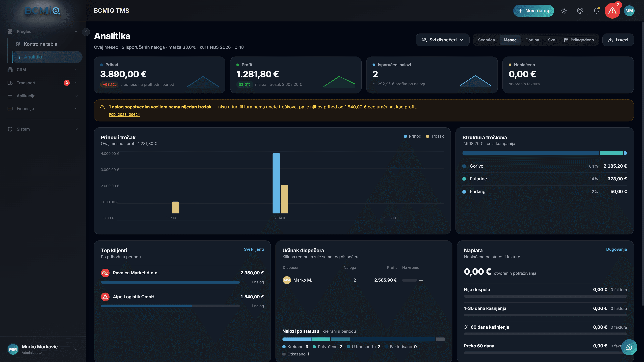The height and width of the screenshot is (362, 644).
Task: Click the warning triangle in the yellow alert banner
Action: pos(102,107)
